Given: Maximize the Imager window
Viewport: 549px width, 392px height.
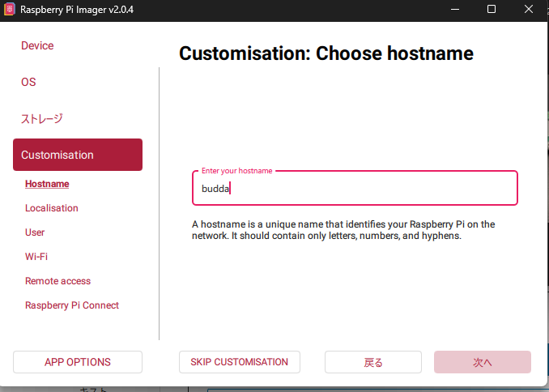Looking at the screenshot, I should (x=492, y=10).
